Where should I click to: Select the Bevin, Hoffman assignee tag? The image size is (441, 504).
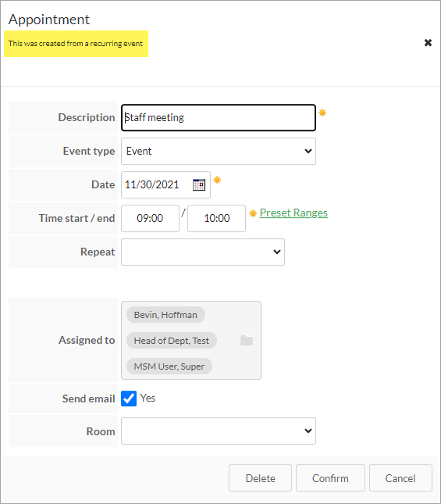click(x=165, y=315)
